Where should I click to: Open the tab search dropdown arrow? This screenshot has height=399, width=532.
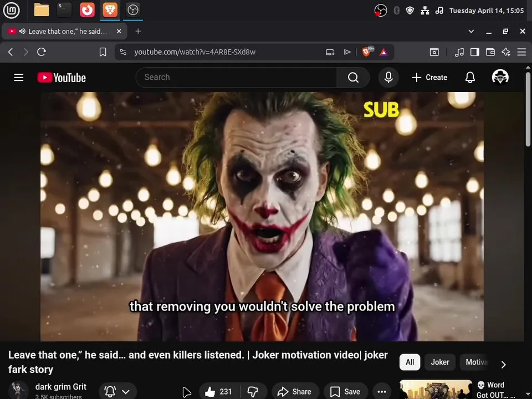471,31
